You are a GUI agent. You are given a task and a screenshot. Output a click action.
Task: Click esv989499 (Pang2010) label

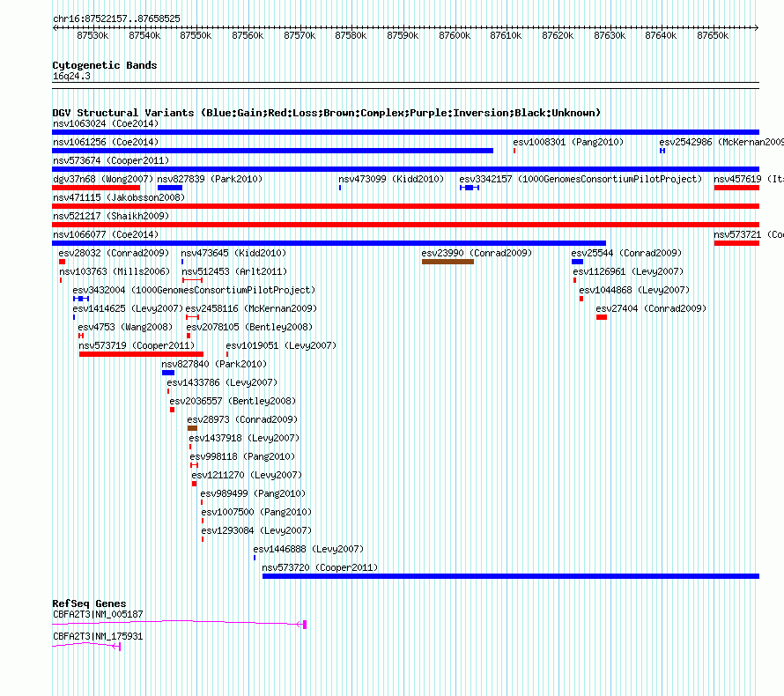[x=253, y=493]
